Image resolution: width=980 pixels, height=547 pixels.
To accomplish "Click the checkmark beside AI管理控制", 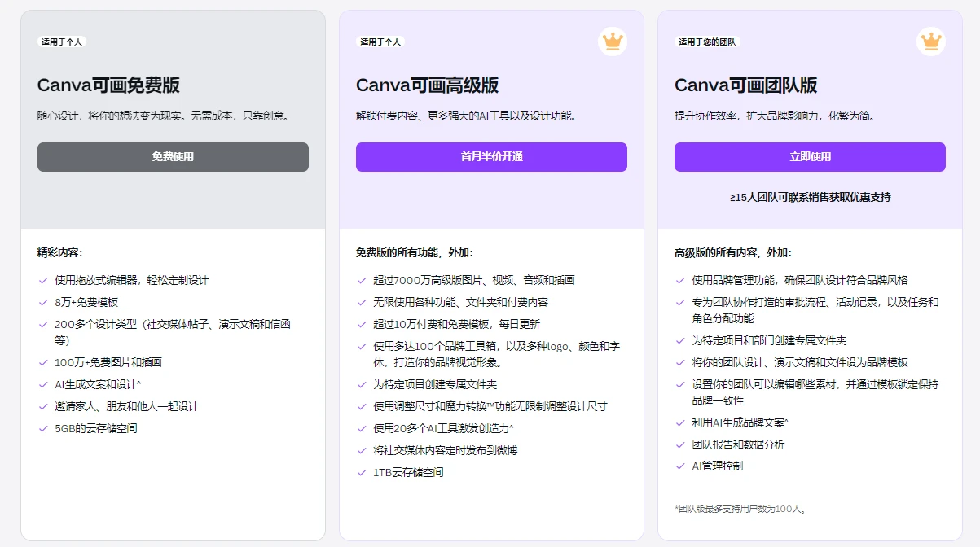I will point(680,466).
